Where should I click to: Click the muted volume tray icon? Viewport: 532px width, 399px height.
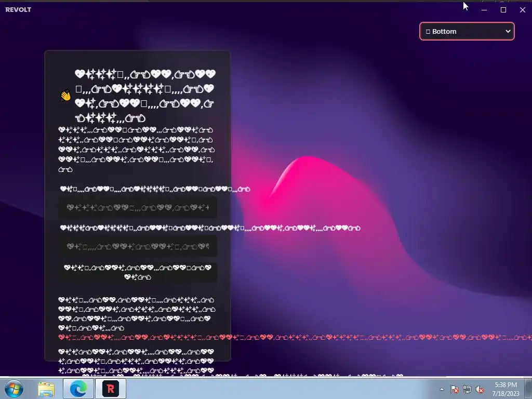coord(480,389)
